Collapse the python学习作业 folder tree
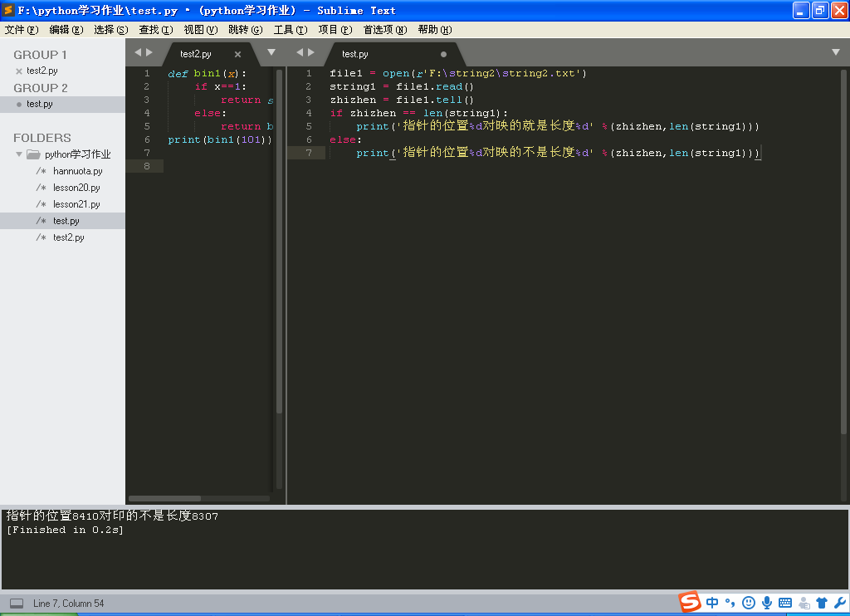The image size is (850, 616). 19,154
